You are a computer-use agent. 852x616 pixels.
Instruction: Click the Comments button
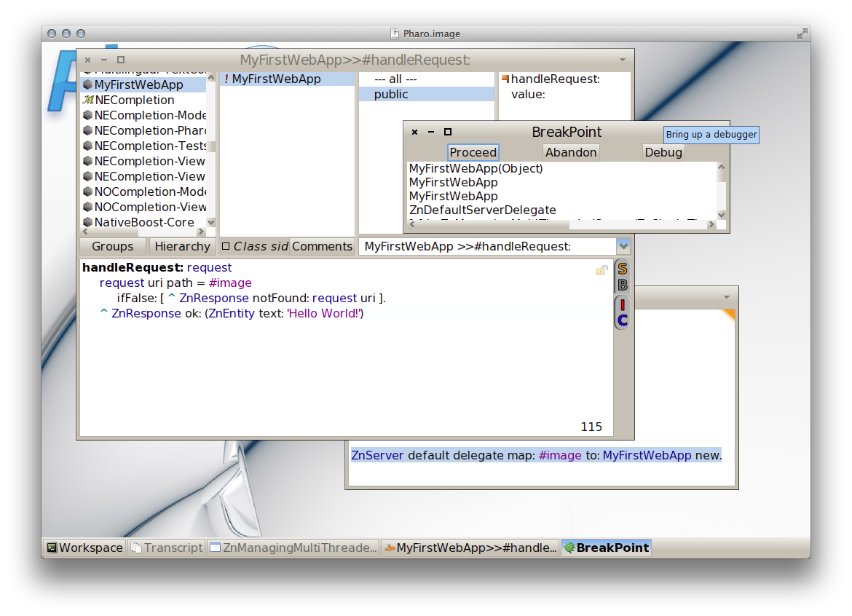pos(322,247)
